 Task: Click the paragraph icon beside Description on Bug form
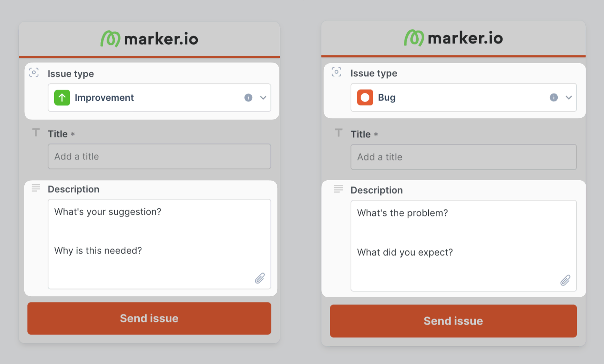pyautogui.click(x=338, y=189)
